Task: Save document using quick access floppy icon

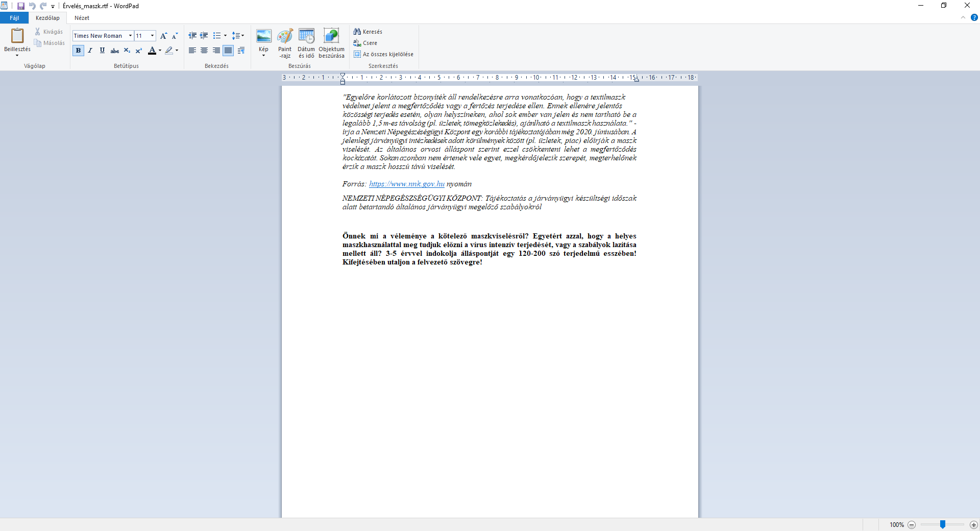Action: 20,6
